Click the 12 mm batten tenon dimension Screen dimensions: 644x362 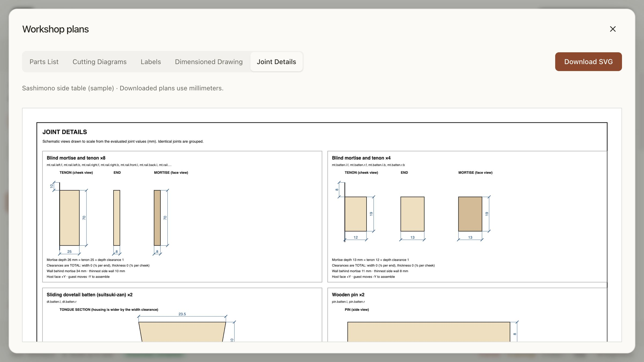click(356, 237)
